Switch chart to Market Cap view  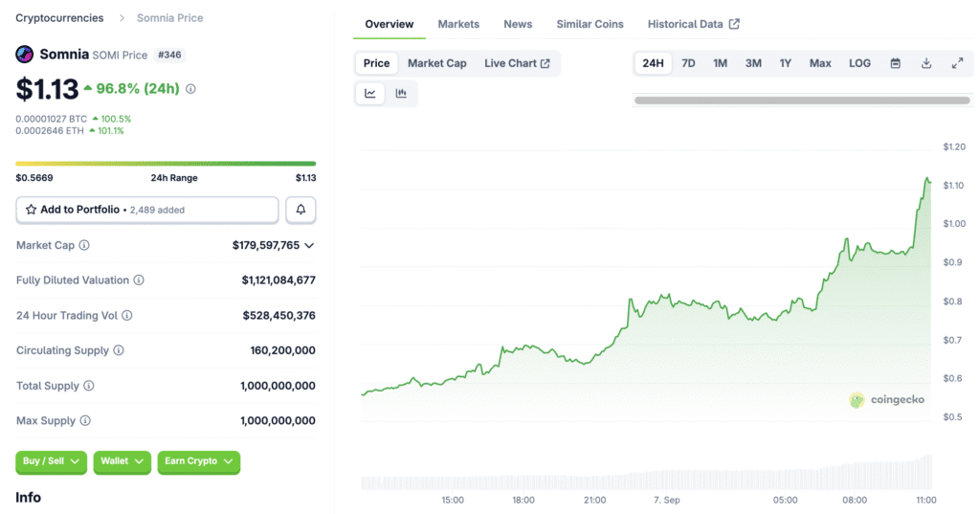tap(436, 63)
